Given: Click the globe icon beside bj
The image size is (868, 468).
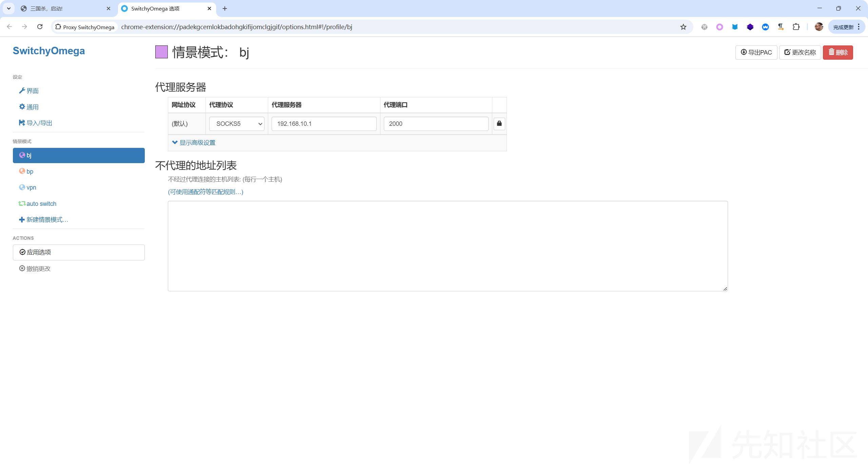Looking at the screenshot, I should click(x=22, y=155).
